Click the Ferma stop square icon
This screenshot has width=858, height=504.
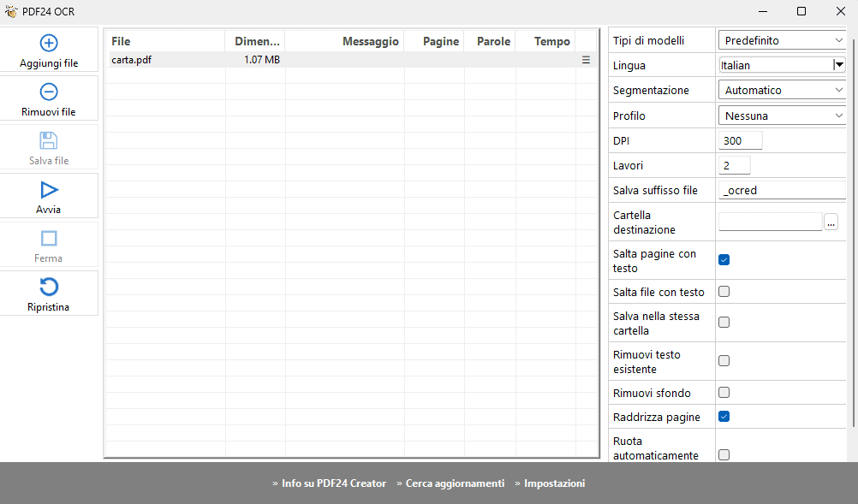coord(49,239)
